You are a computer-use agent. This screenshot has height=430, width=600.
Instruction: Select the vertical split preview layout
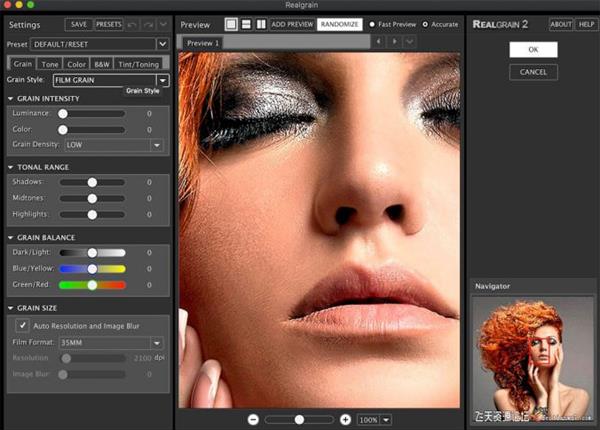pyautogui.click(x=260, y=23)
